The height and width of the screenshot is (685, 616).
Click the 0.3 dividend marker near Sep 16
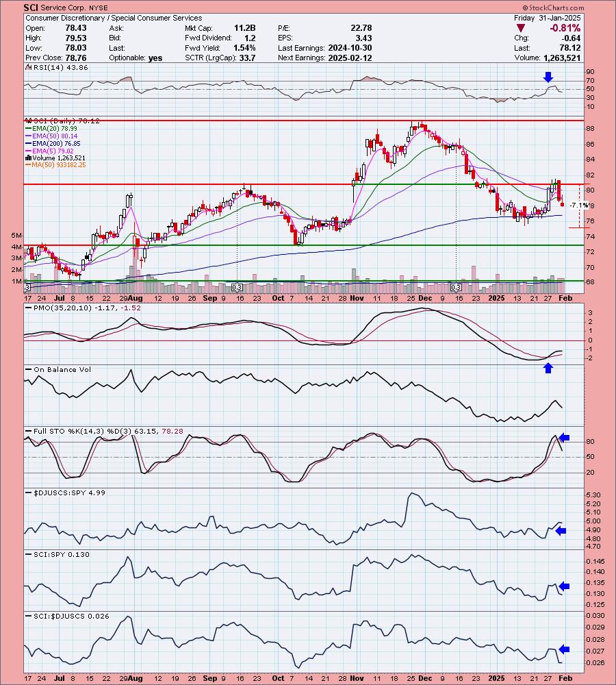237,288
